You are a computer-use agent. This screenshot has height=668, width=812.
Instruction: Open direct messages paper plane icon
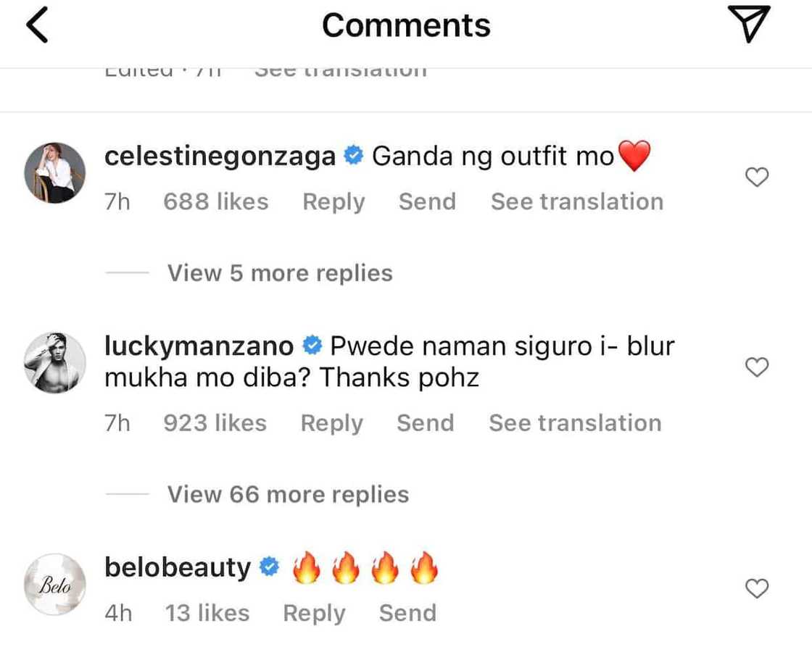(x=747, y=25)
